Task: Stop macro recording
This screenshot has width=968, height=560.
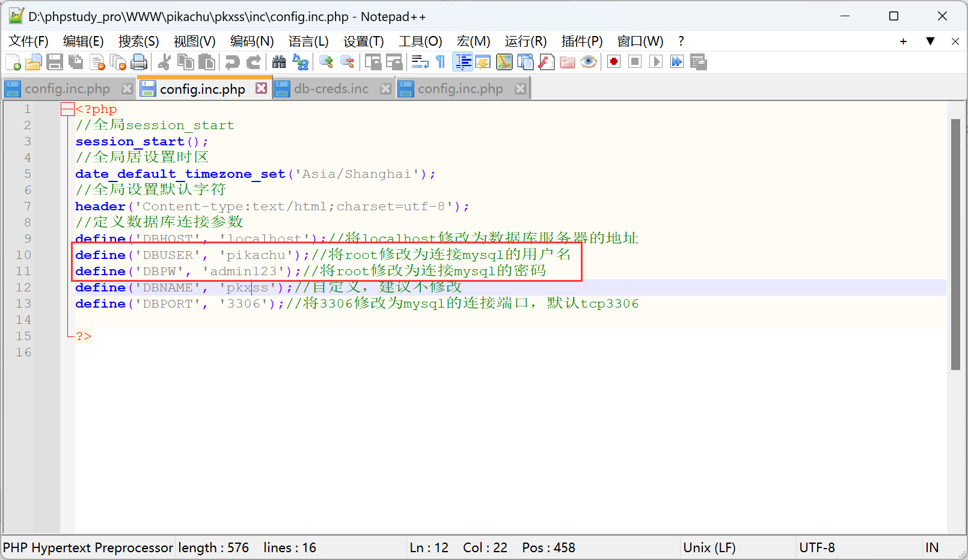Action: tap(635, 62)
